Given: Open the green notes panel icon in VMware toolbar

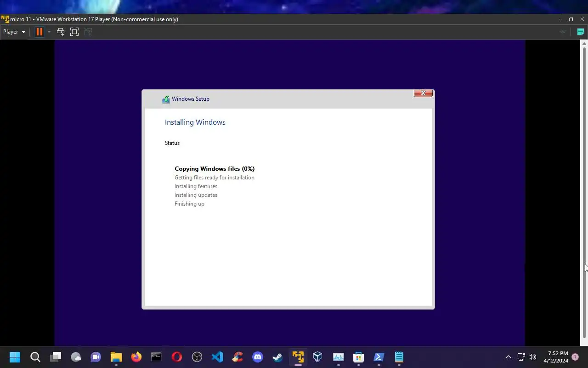Looking at the screenshot, I should click(x=580, y=32).
